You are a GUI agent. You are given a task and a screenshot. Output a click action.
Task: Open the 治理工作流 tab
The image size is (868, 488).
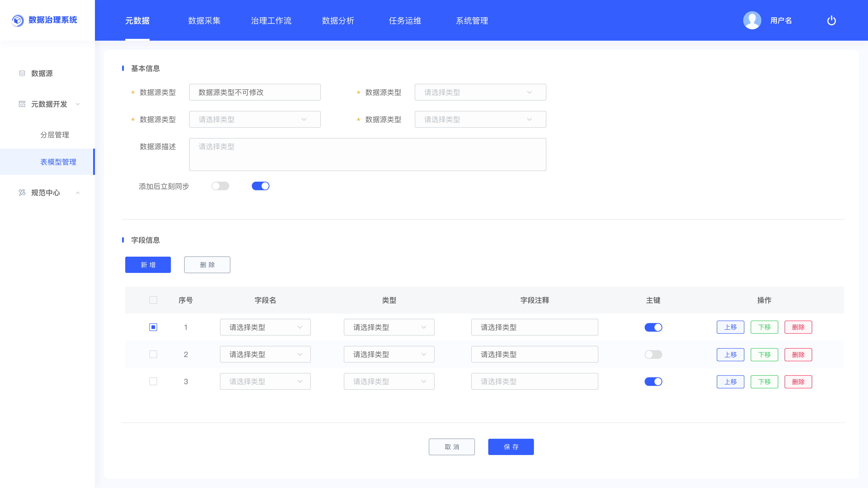(271, 21)
